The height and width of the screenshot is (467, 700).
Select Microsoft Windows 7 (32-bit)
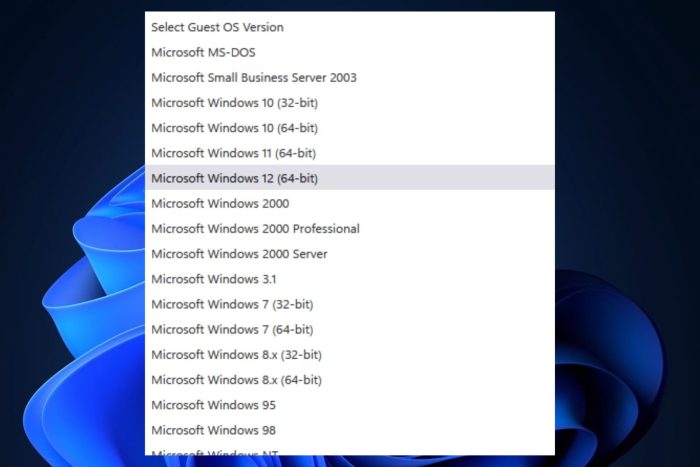tap(350, 304)
